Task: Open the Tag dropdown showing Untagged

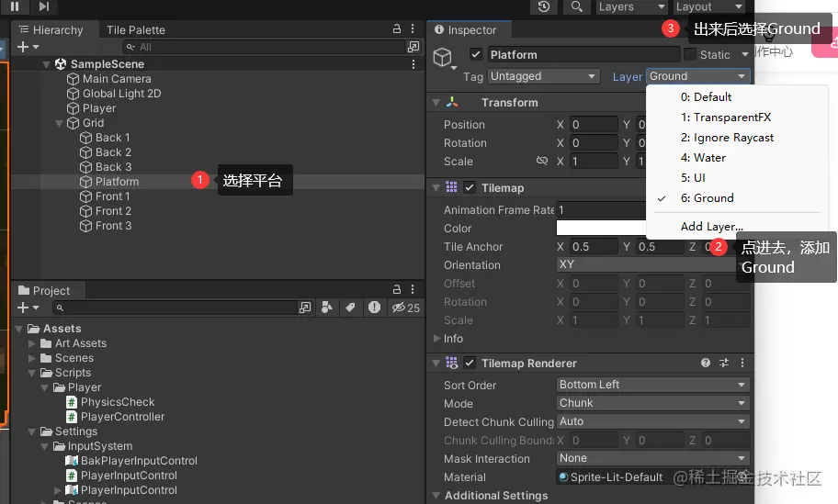Action: [543, 76]
